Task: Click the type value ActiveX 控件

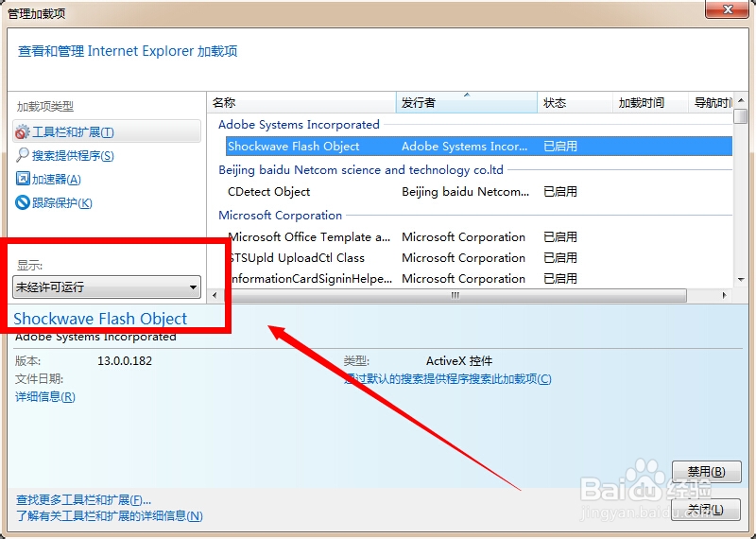Action: 459,361
